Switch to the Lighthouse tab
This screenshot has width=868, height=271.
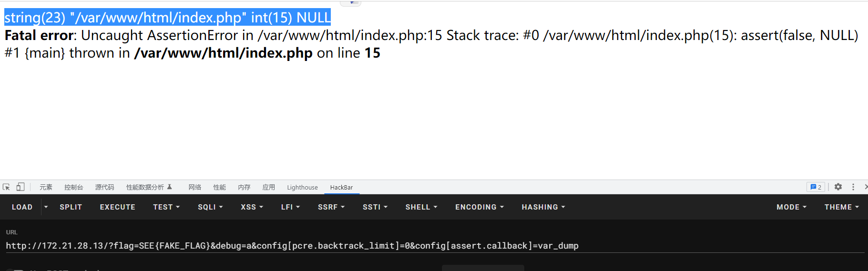click(302, 188)
